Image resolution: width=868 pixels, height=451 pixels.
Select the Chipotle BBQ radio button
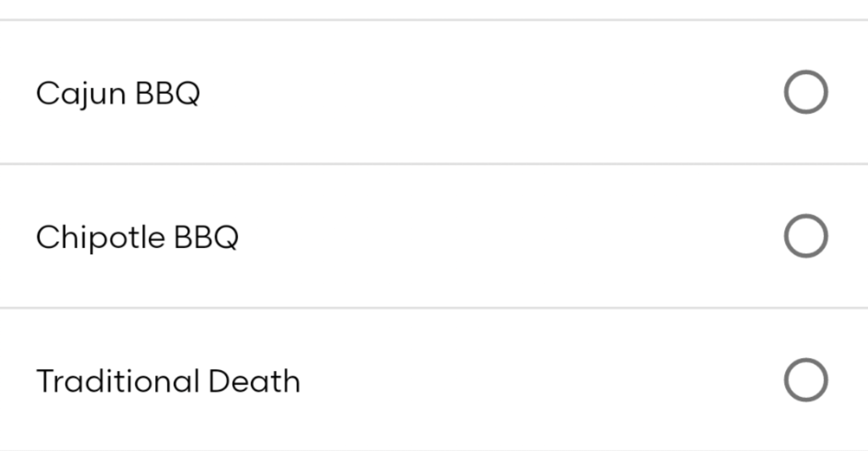pyautogui.click(x=806, y=236)
